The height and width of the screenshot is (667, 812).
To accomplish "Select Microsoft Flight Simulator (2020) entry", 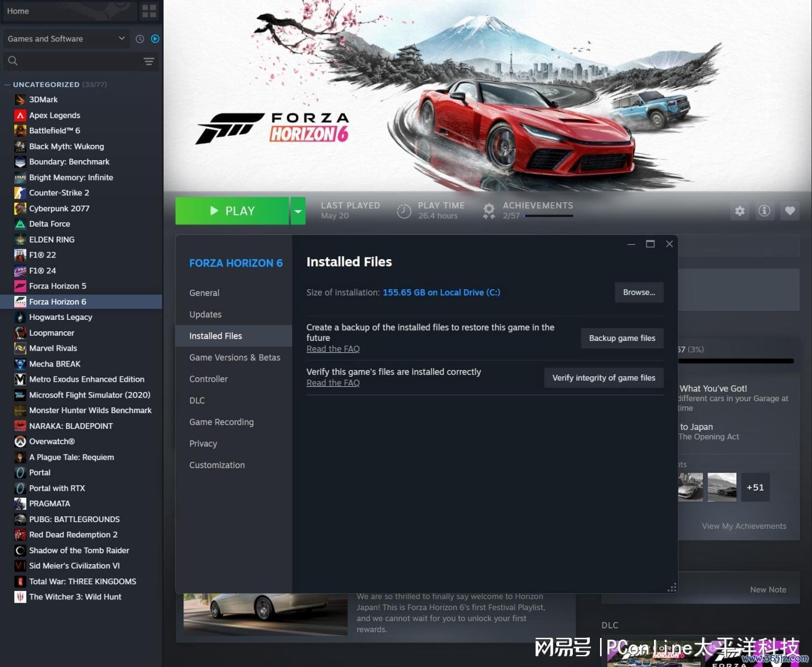I will pyautogui.click(x=81, y=395).
